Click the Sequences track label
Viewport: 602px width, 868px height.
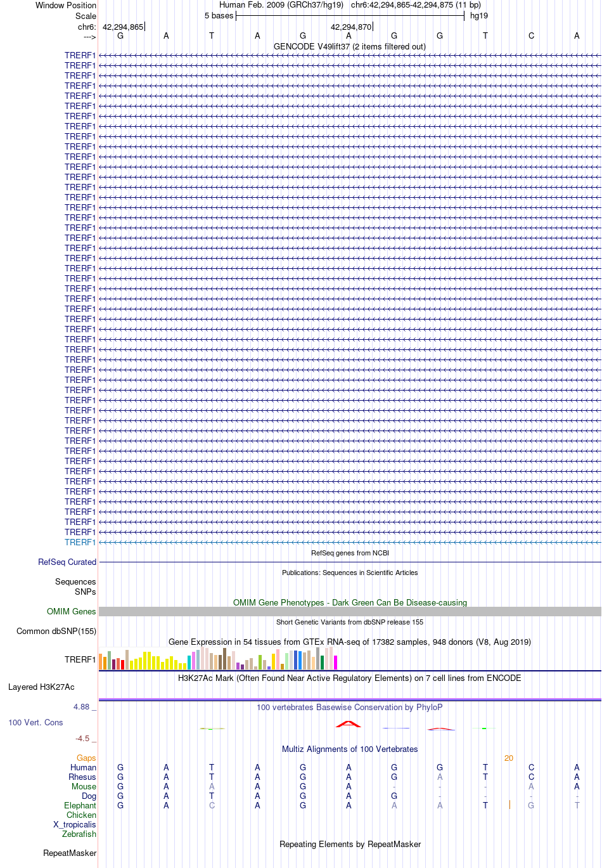click(75, 581)
